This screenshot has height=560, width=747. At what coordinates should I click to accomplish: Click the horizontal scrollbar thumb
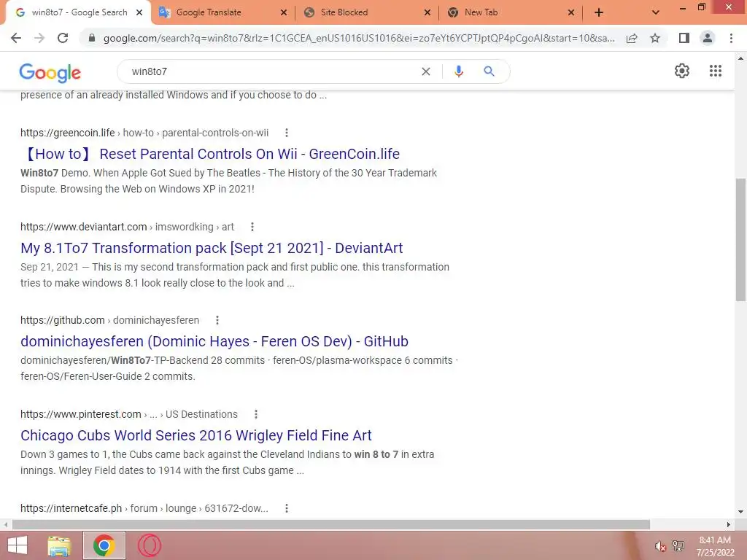coord(331,524)
